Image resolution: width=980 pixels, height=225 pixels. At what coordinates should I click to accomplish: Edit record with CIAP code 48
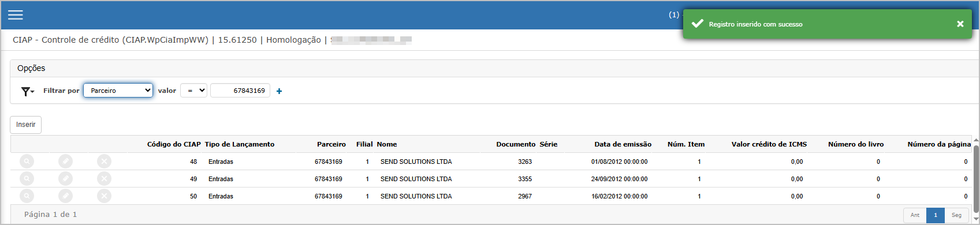pos(65,162)
